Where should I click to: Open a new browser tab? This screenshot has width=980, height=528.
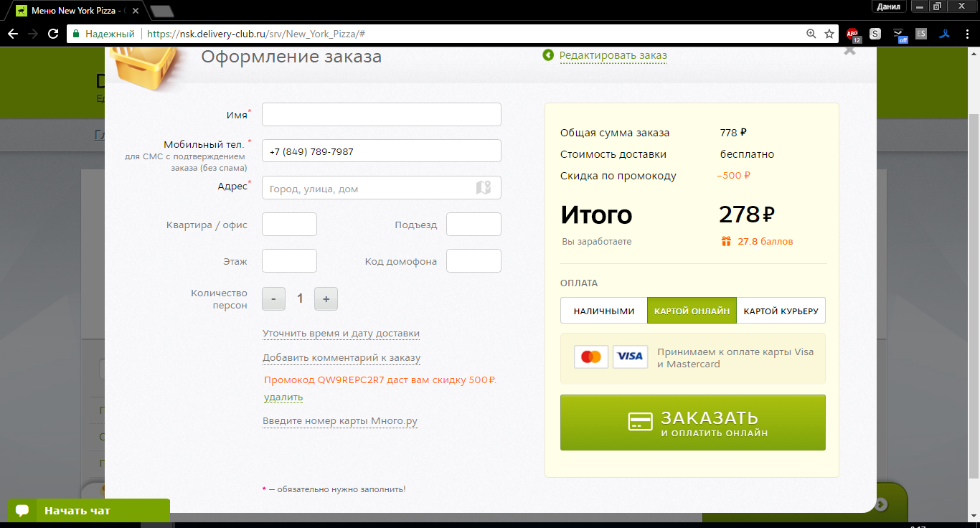162,11
